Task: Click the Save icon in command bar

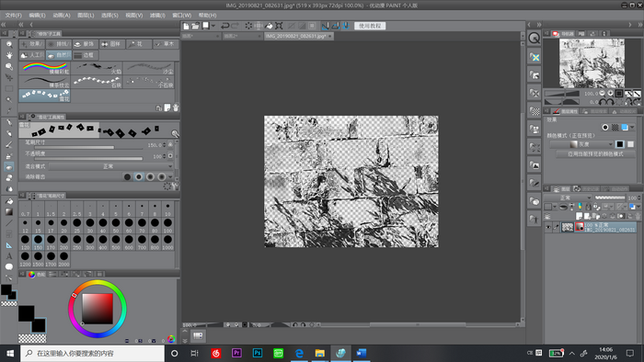Action: click(x=206, y=26)
